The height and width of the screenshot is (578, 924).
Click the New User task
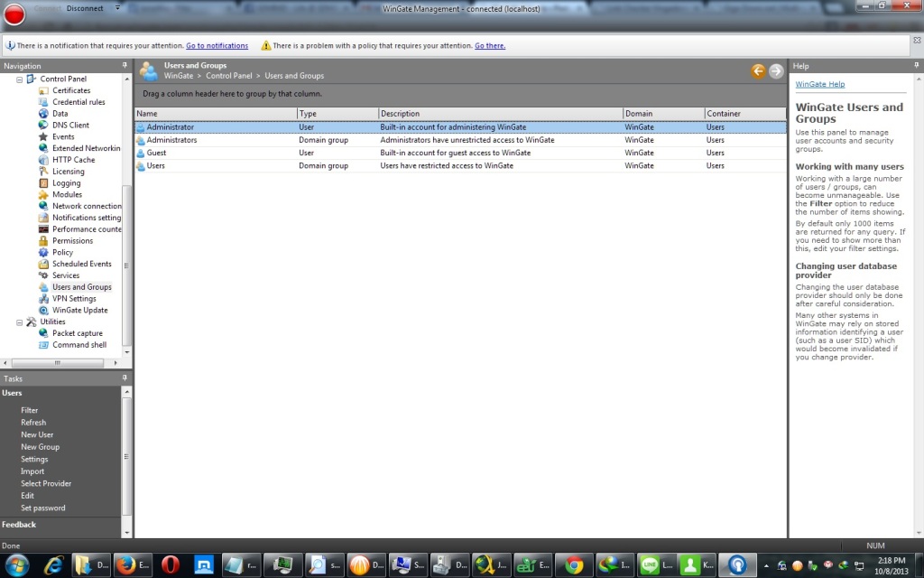[37, 434]
